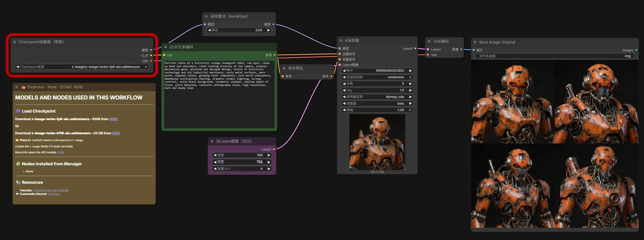Click the Latent input port on VAE解码
This screenshot has height=240, width=644.
coord(428,49)
